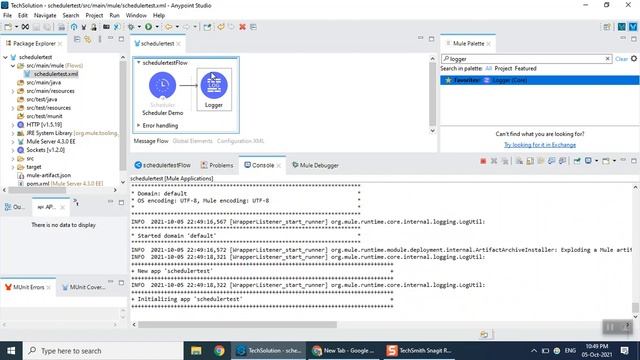Viewport: 640px width, 360px height.
Task: Open TechSmith Snagit from the taskbar
Action: tap(419, 351)
